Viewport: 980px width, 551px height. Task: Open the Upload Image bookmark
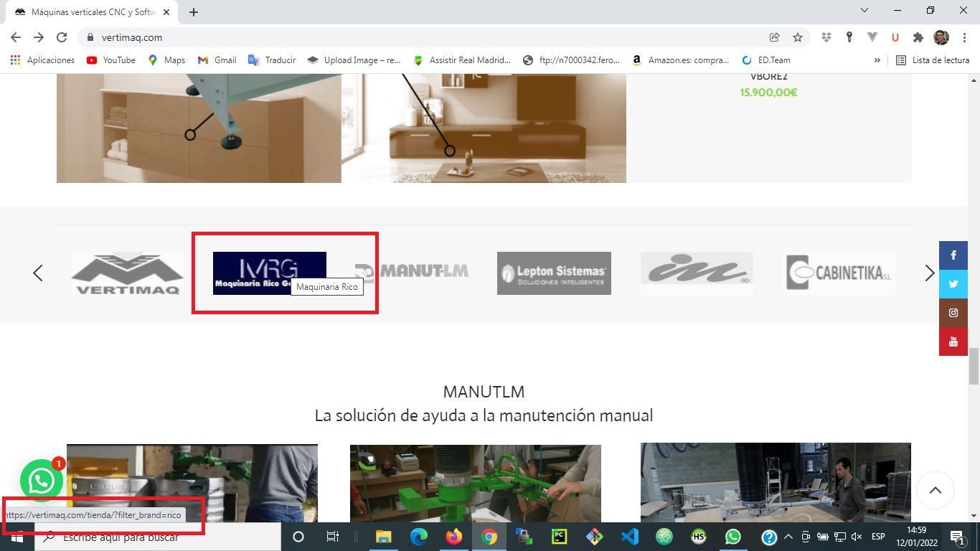(354, 60)
